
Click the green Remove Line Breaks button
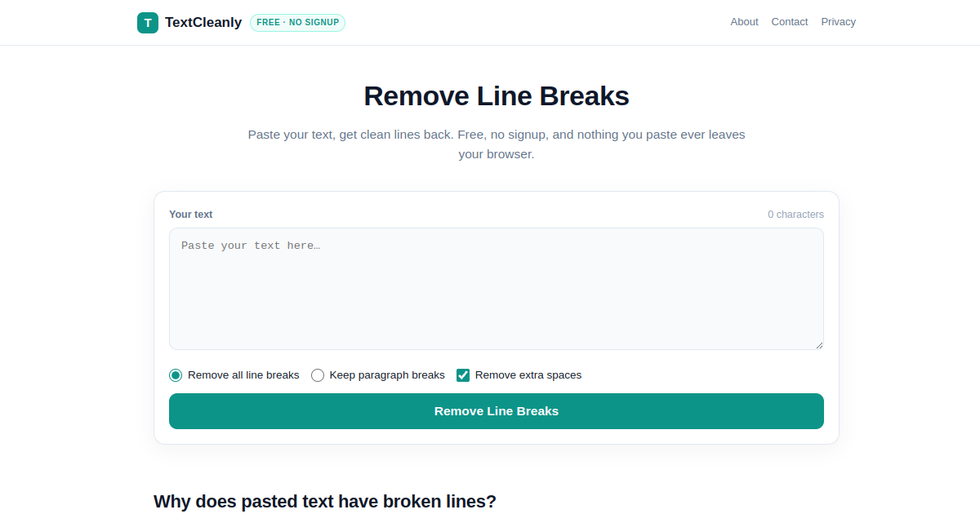point(497,411)
